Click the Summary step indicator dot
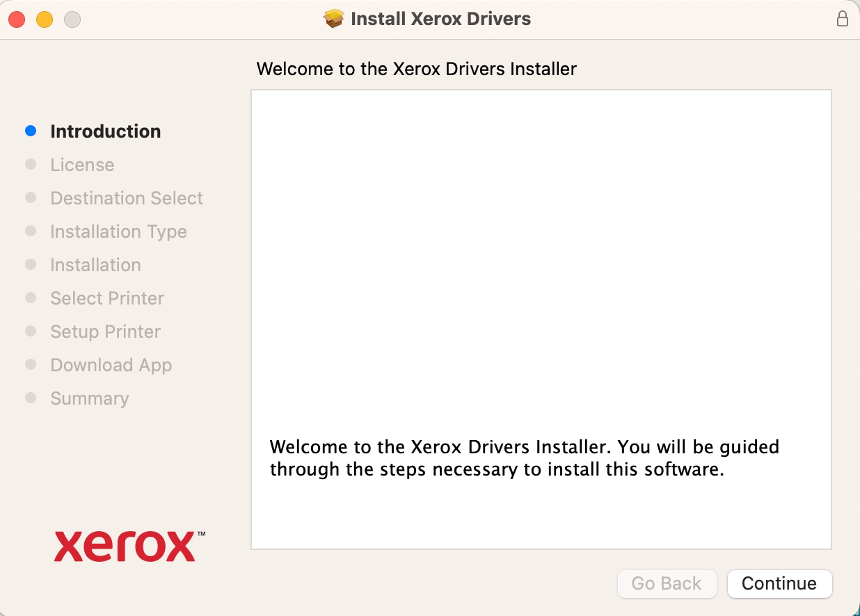Viewport: 860px width, 616px height. 31,398
